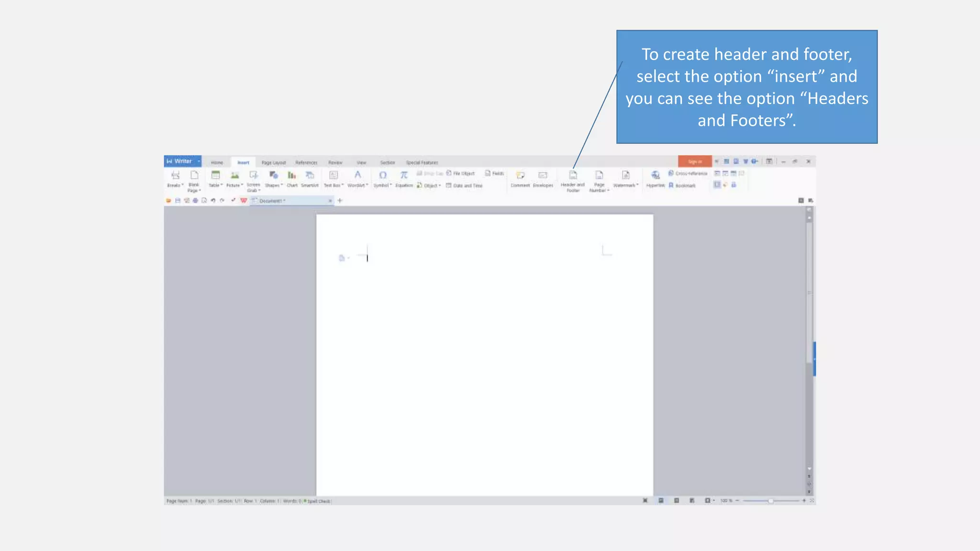
Task: Toggle Spell Check in status bar
Action: pyautogui.click(x=317, y=501)
